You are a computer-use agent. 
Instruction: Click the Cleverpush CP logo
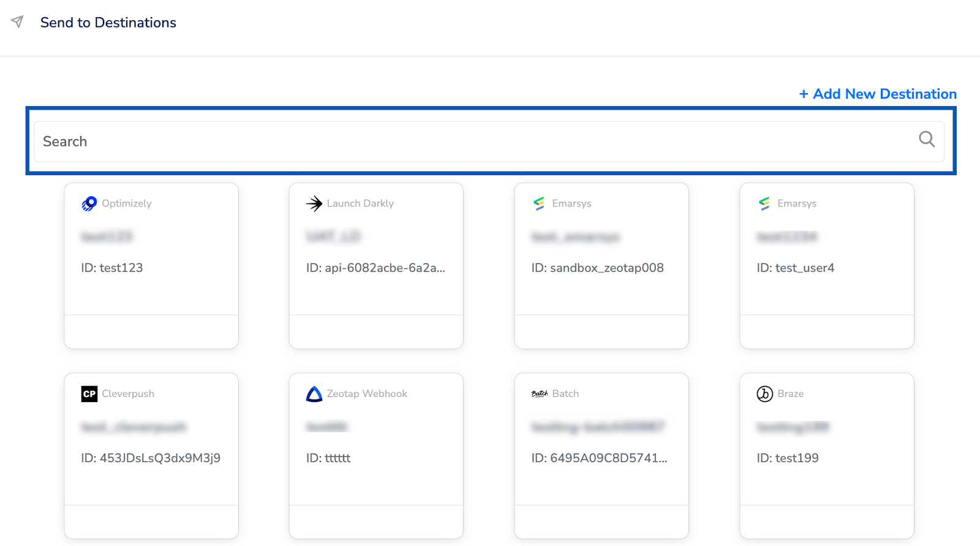click(x=89, y=394)
